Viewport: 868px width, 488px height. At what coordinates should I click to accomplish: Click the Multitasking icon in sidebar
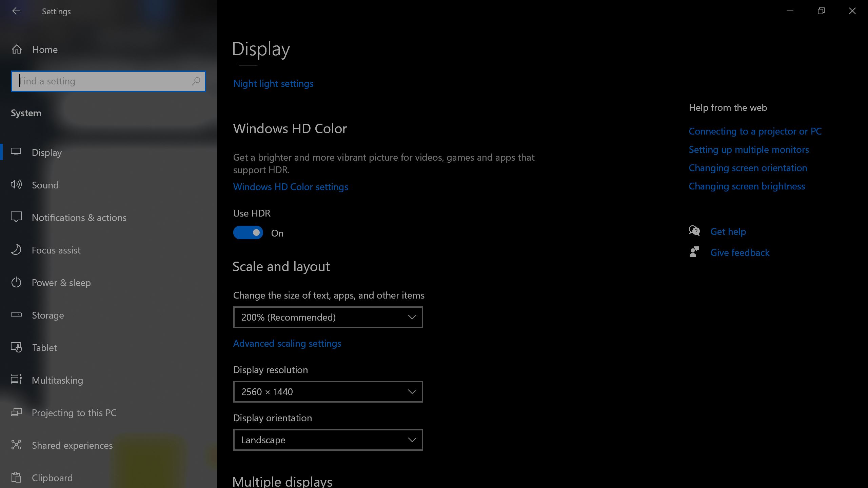click(x=16, y=380)
